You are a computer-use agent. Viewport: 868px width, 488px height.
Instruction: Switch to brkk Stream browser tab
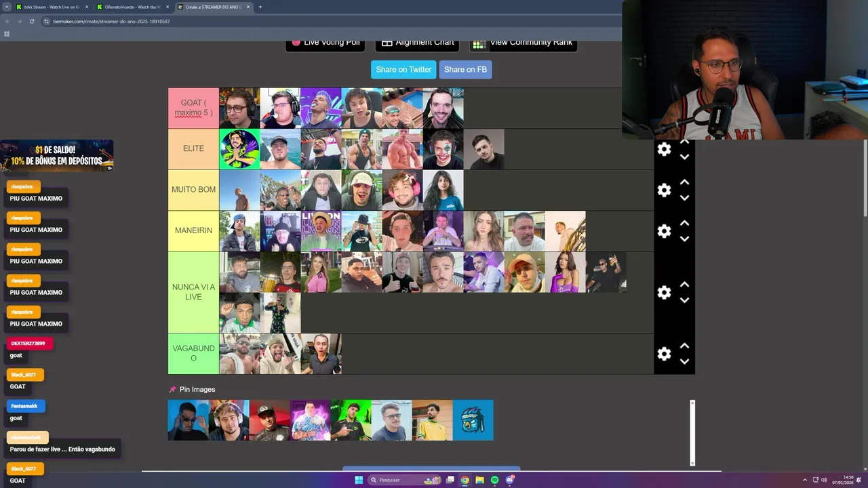pyautogui.click(x=52, y=7)
